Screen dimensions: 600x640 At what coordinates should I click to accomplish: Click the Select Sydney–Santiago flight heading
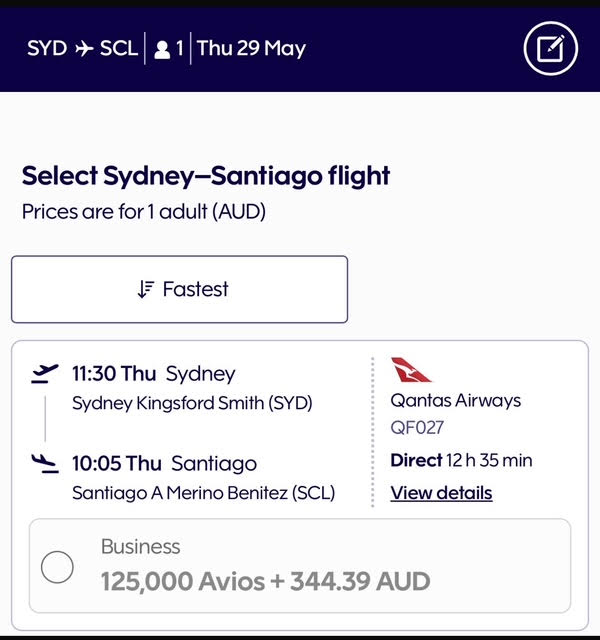point(206,176)
